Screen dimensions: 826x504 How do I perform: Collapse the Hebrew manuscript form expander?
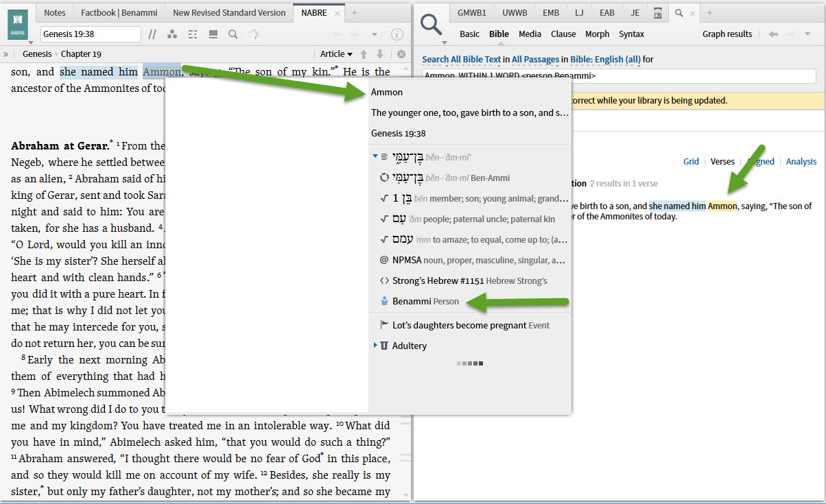click(x=375, y=157)
